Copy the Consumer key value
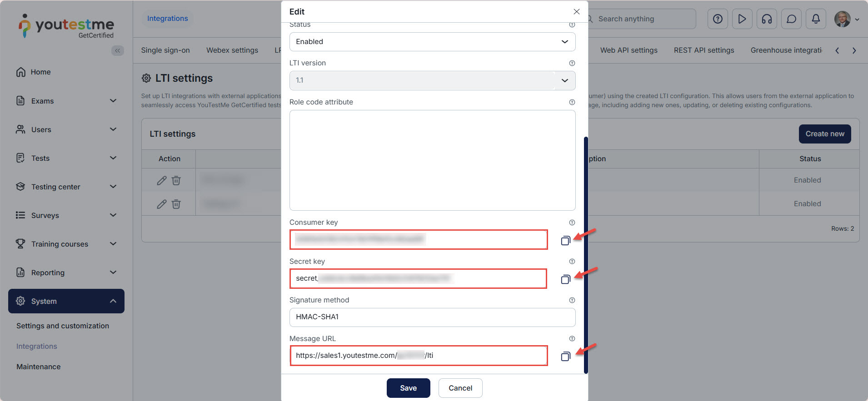 click(x=565, y=241)
